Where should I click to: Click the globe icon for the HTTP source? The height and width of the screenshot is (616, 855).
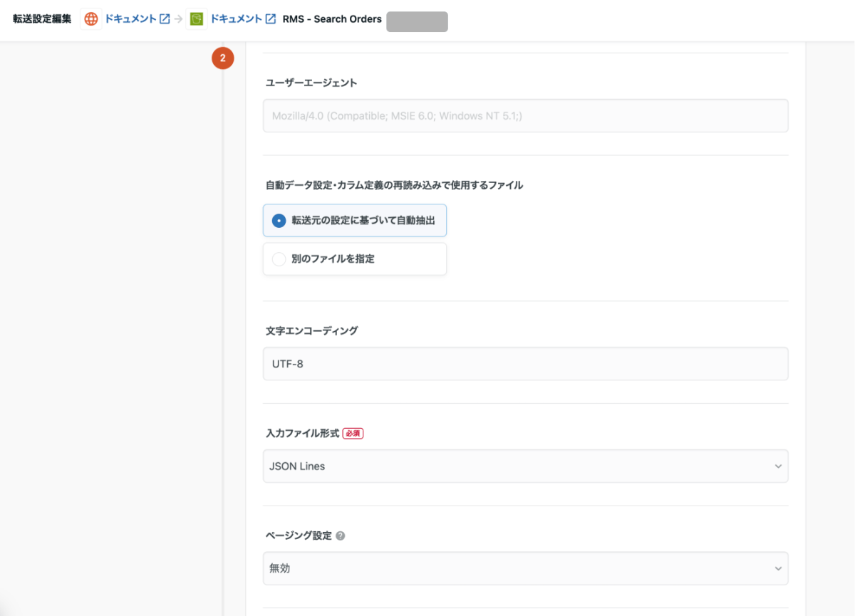pos(90,19)
